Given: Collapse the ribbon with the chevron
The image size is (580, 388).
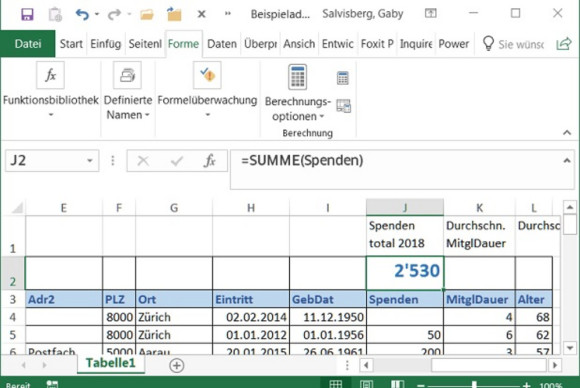Looking at the screenshot, I should point(567,132).
